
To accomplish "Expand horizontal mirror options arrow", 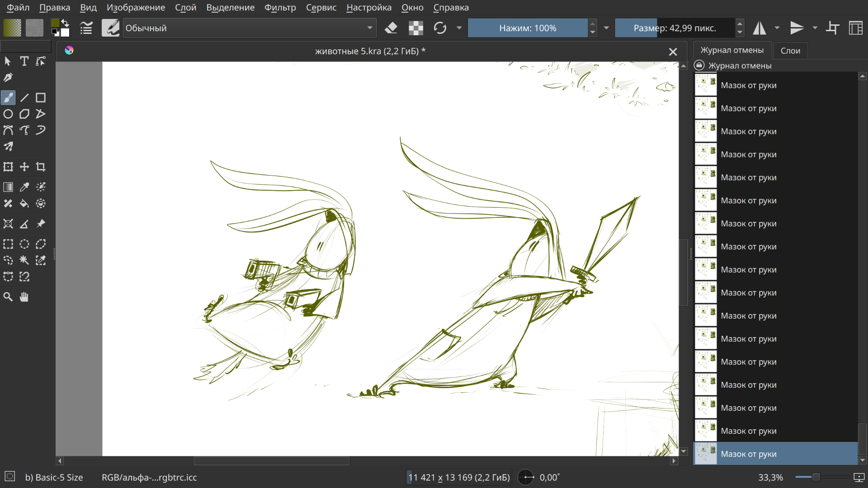I will (x=777, y=28).
